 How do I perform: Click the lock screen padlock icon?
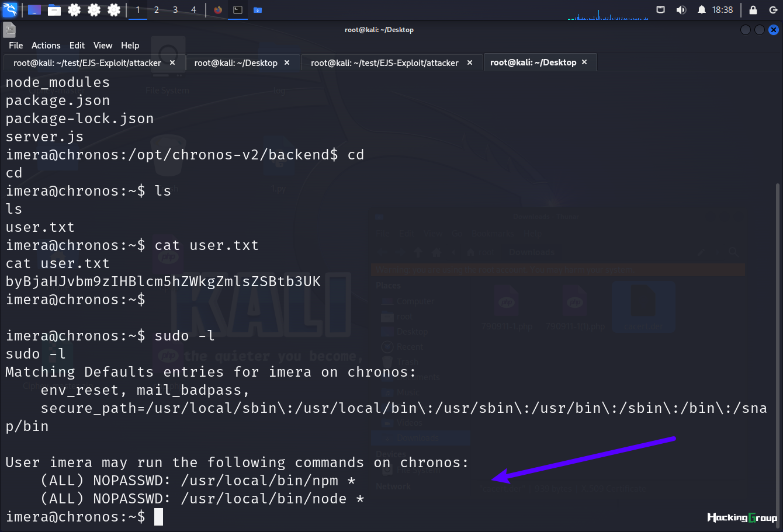click(x=753, y=10)
